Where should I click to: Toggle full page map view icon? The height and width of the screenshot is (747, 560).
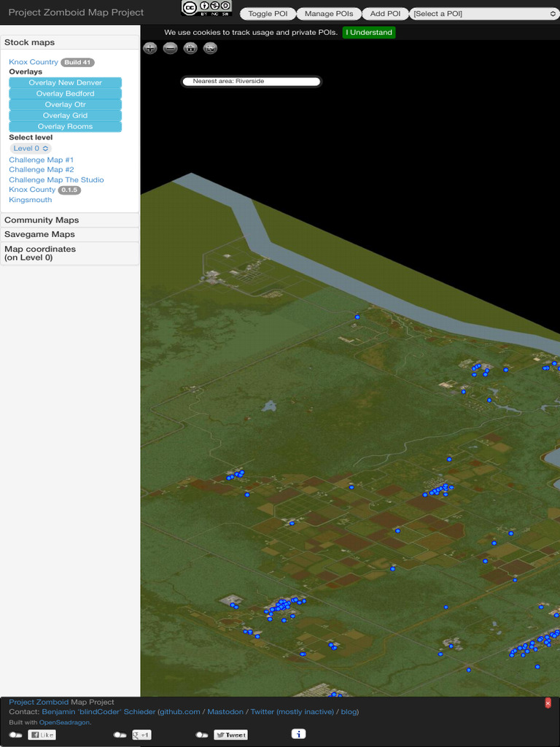click(210, 48)
